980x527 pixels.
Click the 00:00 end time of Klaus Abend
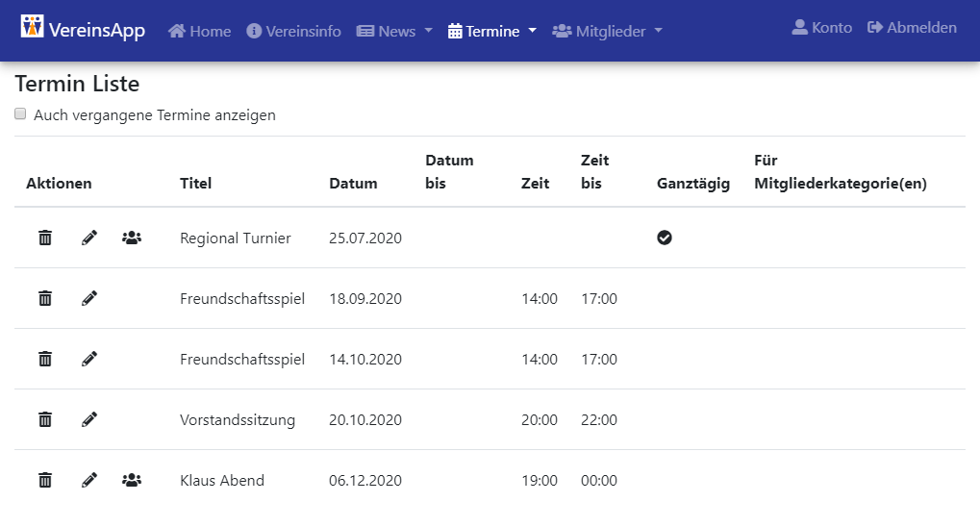click(x=599, y=481)
